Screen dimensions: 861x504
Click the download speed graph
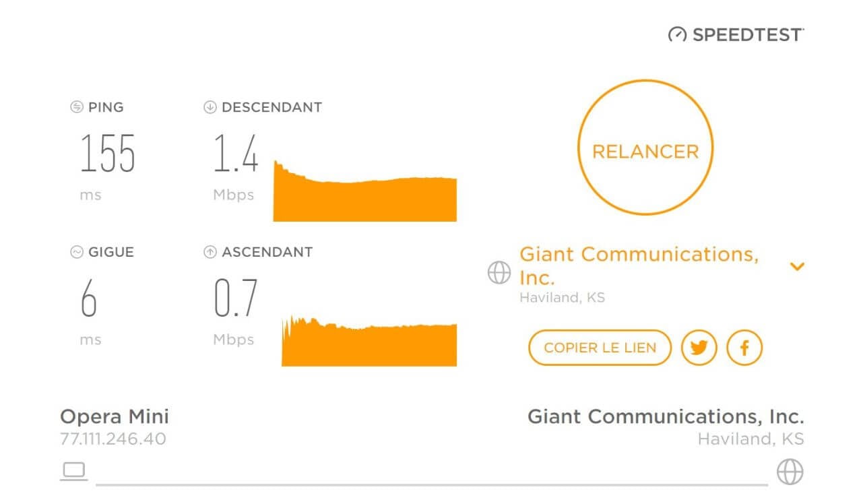[364, 191]
